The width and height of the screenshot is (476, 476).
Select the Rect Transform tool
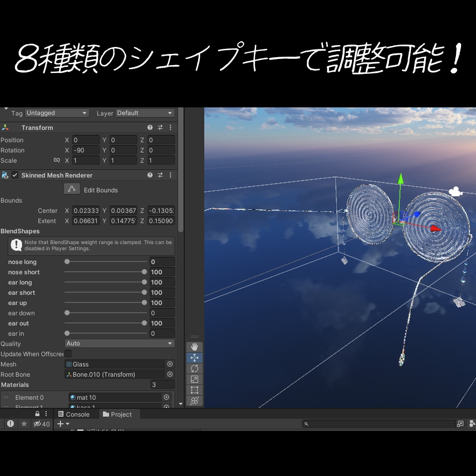pos(194,390)
